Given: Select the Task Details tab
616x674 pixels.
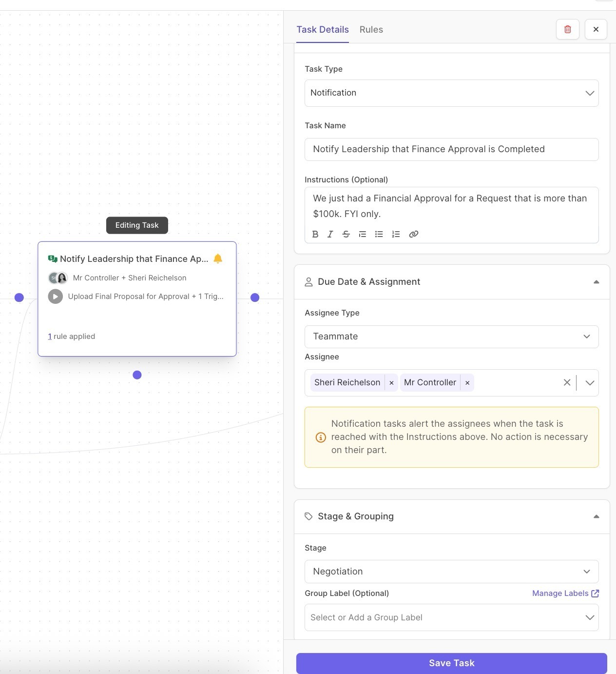Looking at the screenshot, I should pos(323,30).
